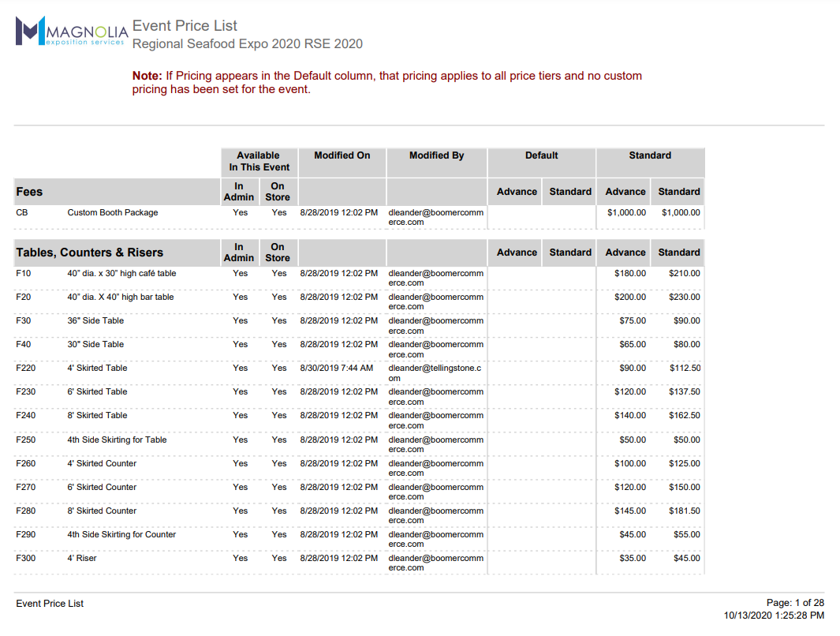Click the Modified On column header

click(342, 155)
